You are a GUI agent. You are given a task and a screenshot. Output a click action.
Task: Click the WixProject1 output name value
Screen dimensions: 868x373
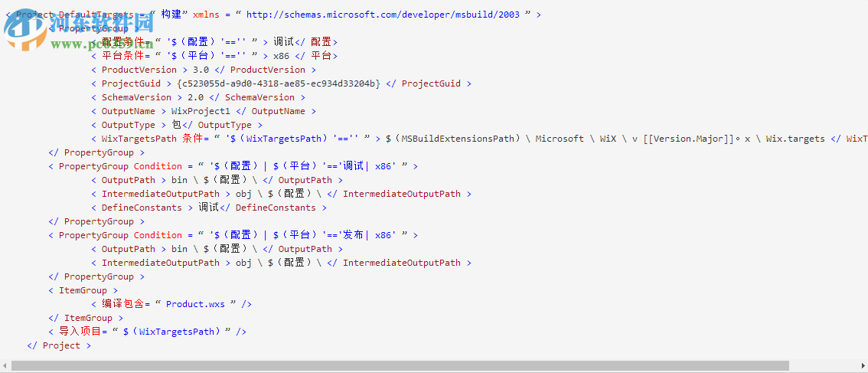pos(201,111)
